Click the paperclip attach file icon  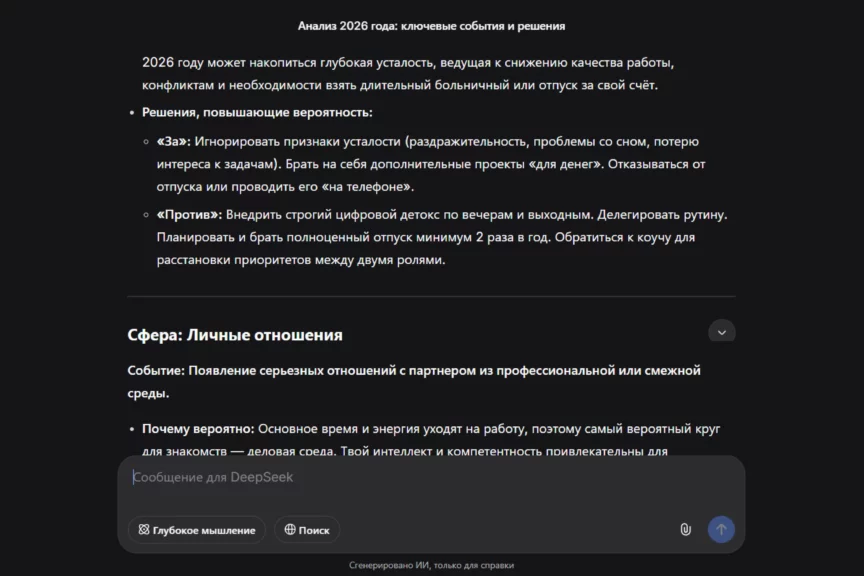pos(685,530)
